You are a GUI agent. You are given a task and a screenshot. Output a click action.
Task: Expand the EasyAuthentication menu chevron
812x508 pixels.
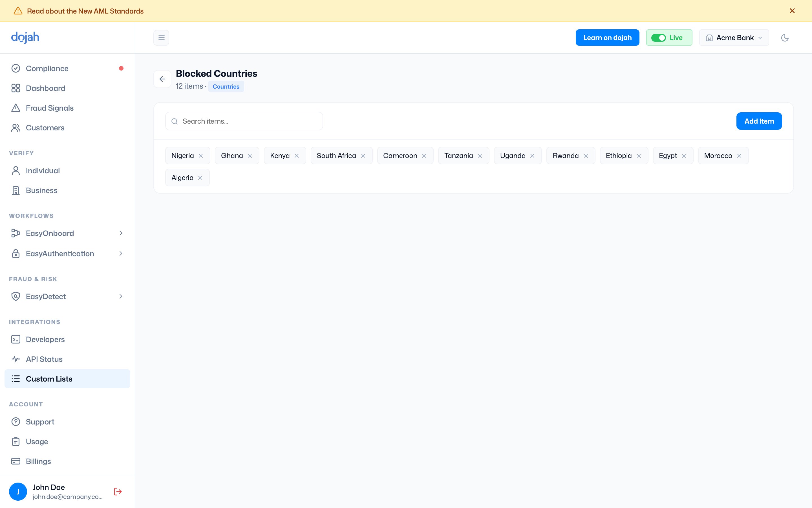121,254
